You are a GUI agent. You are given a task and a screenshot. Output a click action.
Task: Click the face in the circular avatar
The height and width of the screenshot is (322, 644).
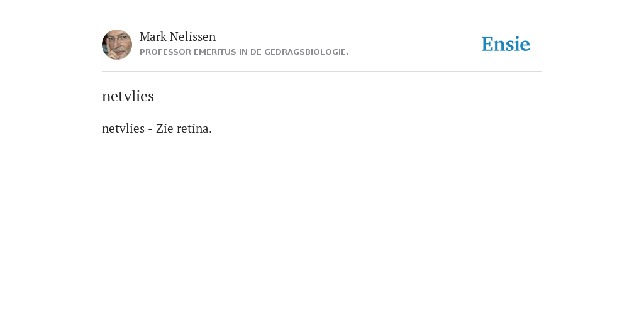point(117,44)
